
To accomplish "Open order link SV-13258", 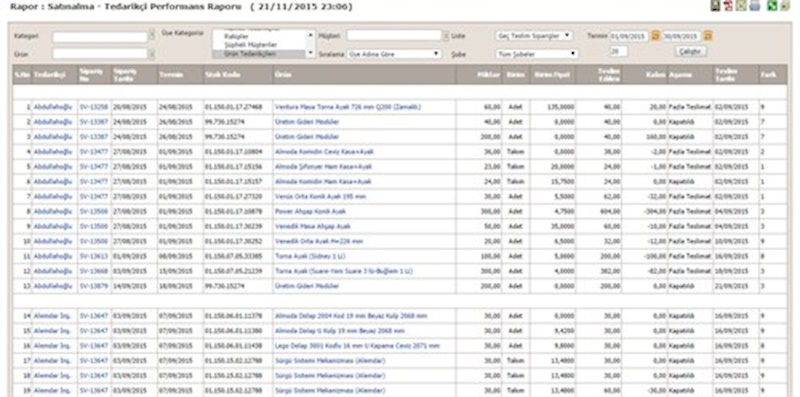I will [94, 107].
